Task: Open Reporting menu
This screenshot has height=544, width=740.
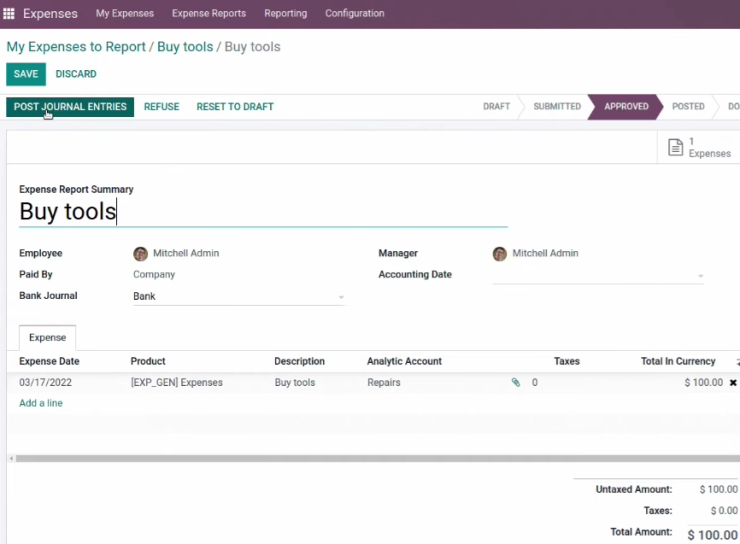Action: tap(286, 13)
